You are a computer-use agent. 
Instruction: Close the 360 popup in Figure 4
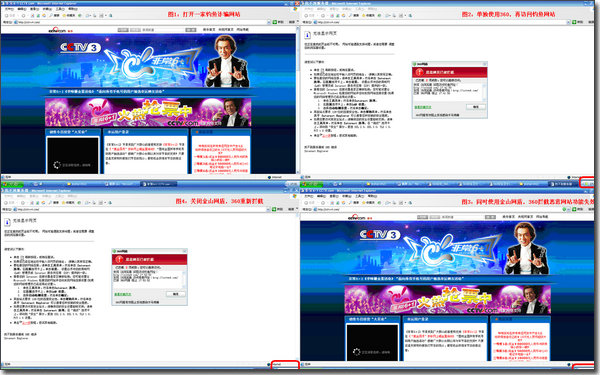(x=184, y=251)
